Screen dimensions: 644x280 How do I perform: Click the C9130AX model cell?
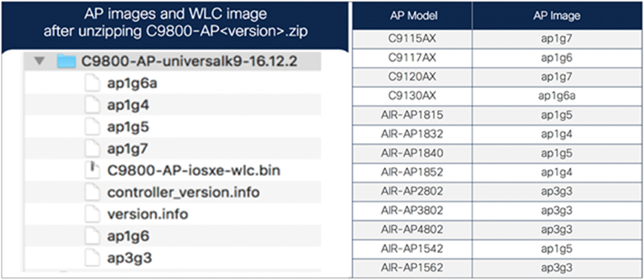point(412,96)
